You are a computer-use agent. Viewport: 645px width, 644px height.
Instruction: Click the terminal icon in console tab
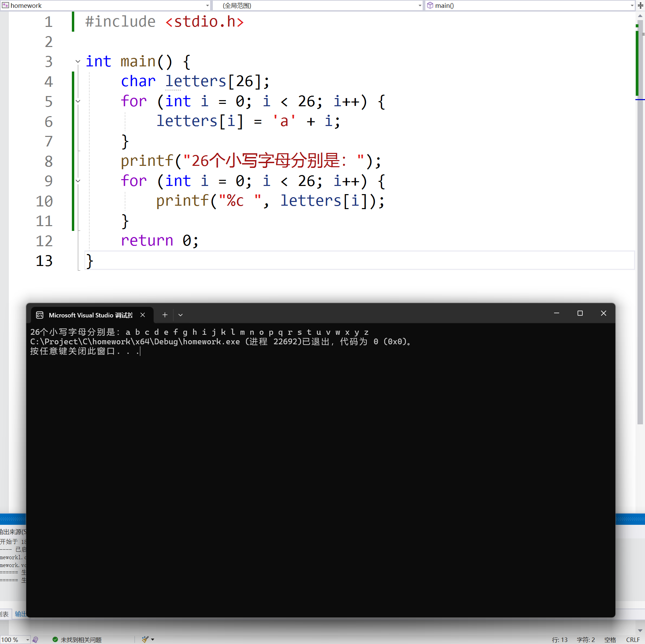click(40, 315)
